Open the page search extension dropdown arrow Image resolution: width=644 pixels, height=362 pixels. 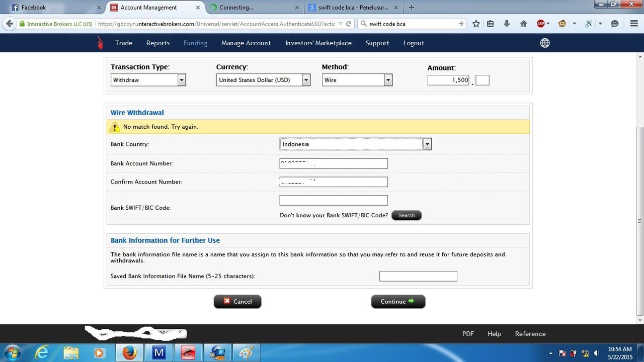(600, 24)
